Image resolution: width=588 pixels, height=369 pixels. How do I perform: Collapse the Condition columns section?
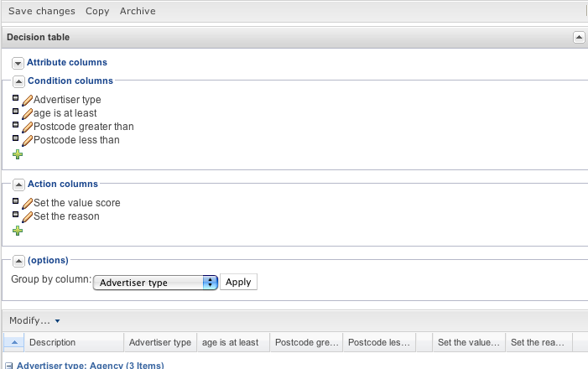(x=18, y=81)
